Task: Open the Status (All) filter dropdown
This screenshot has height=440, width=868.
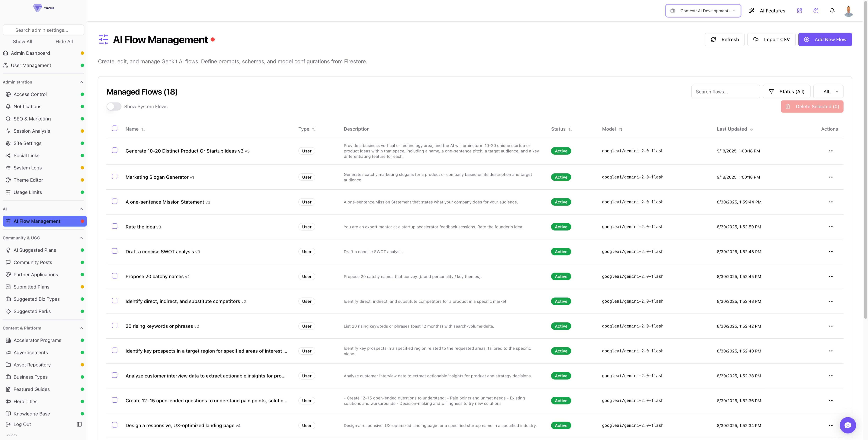Action: pyautogui.click(x=786, y=92)
